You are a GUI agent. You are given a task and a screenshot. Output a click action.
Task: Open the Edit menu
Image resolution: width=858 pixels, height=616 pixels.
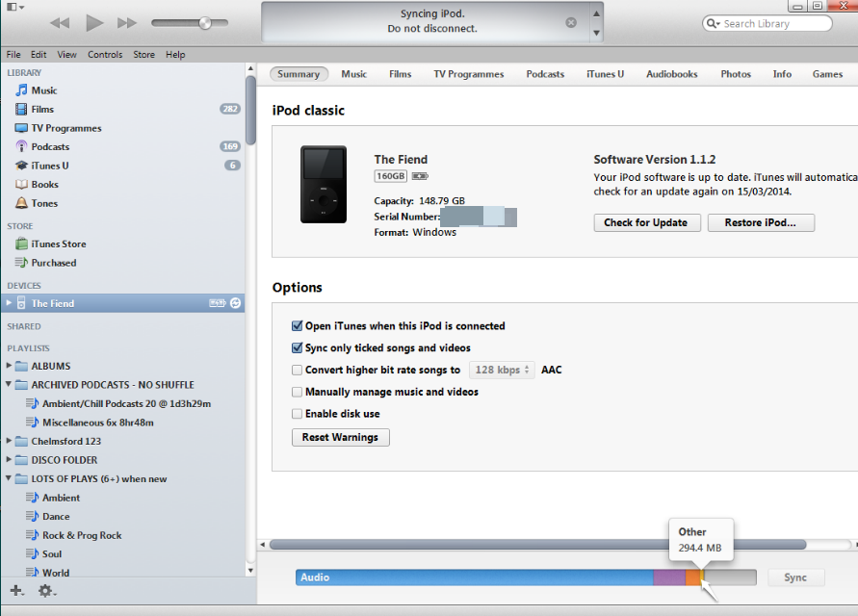39,55
